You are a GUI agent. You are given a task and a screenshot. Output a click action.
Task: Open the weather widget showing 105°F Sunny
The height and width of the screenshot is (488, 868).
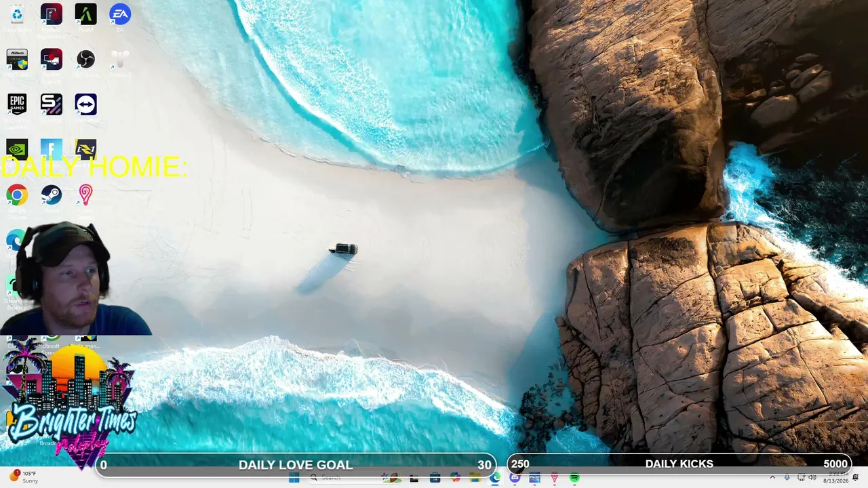(x=24, y=477)
